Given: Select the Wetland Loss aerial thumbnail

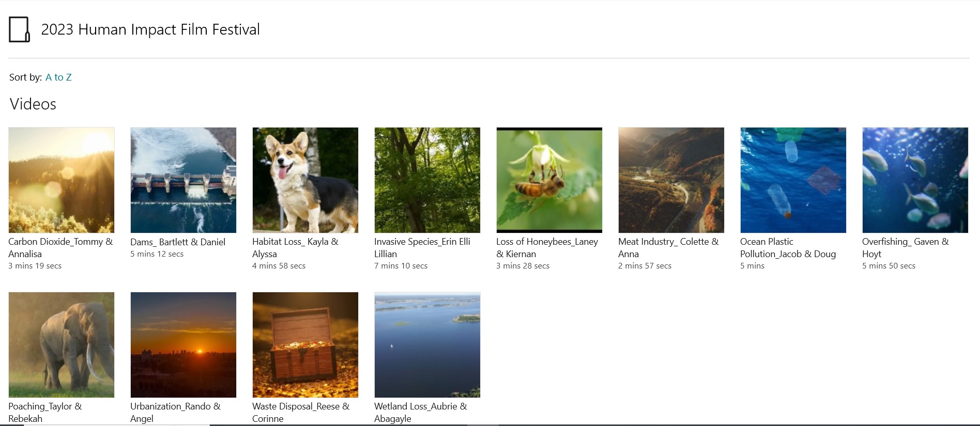Looking at the screenshot, I should pyautogui.click(x=427, y=345).
